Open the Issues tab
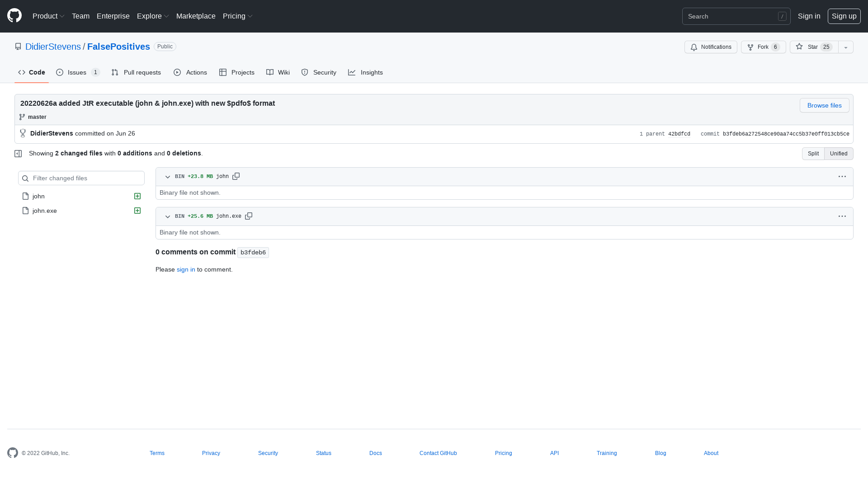This screenshot has height=488, width=868. pyautogui.click(x=78, y=72)
